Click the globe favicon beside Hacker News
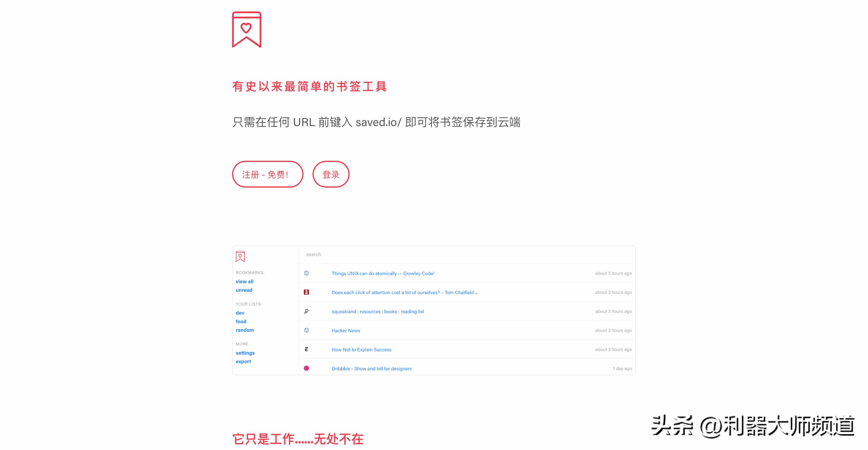This screenshot has height=450, width=868. 307,330
